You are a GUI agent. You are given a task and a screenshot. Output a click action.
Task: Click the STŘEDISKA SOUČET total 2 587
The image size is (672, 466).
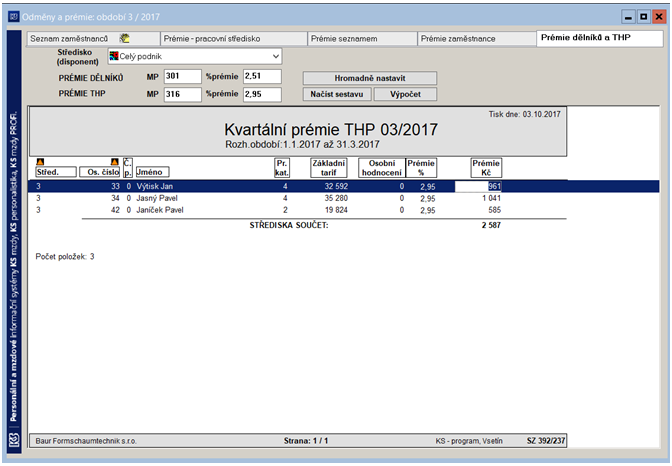491,225
